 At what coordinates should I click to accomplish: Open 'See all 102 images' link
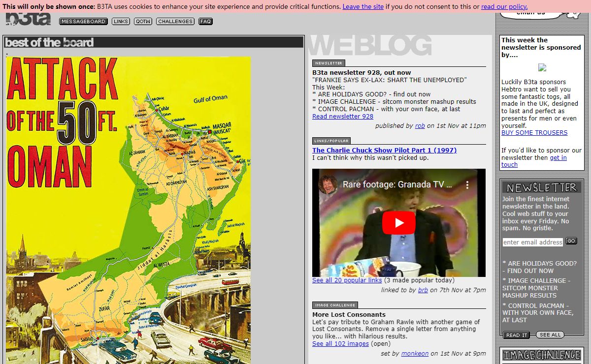(x=340, y=344)
